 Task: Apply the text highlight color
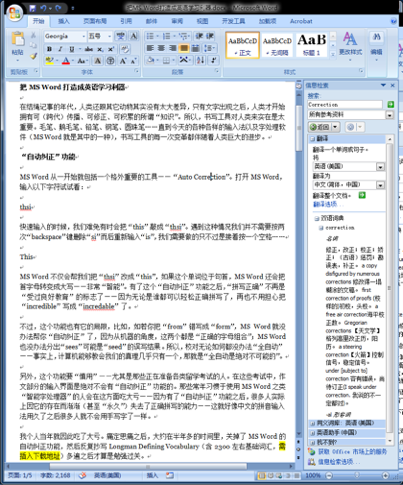[49, 61]
